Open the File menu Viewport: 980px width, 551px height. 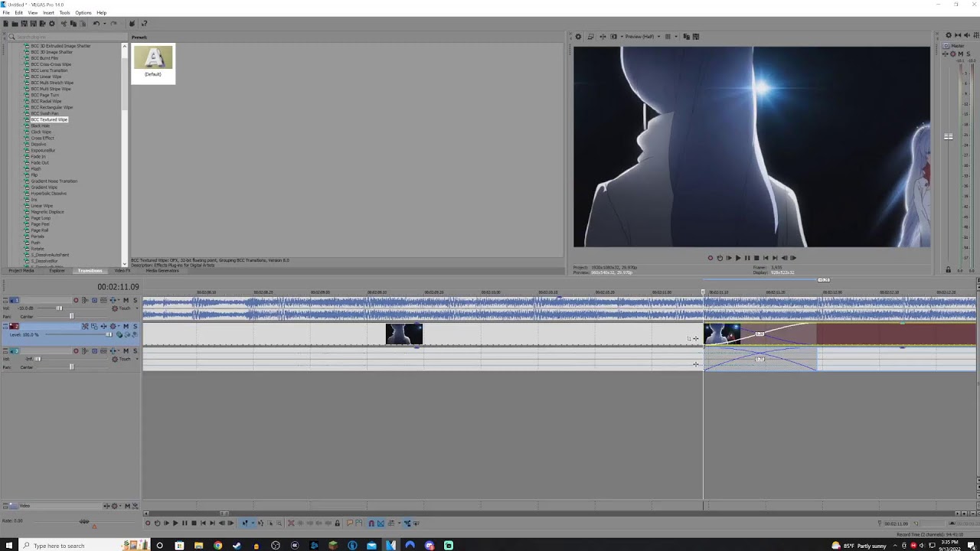[6, 12]
